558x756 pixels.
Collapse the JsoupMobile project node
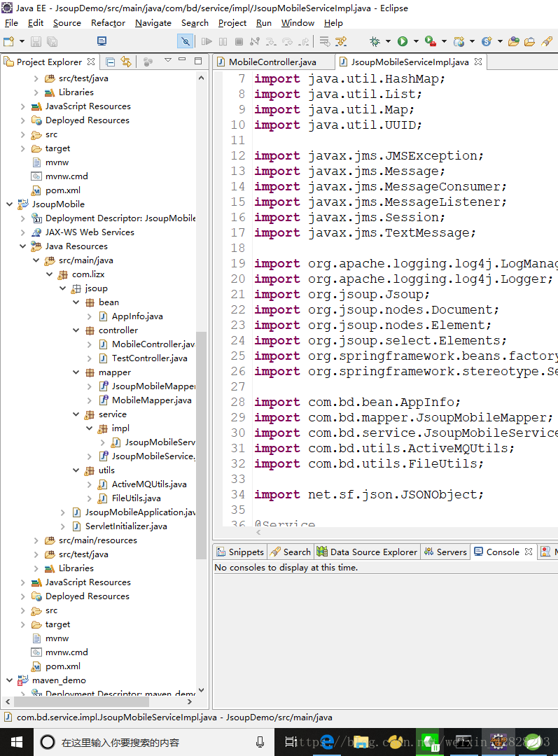click(9, 204)
